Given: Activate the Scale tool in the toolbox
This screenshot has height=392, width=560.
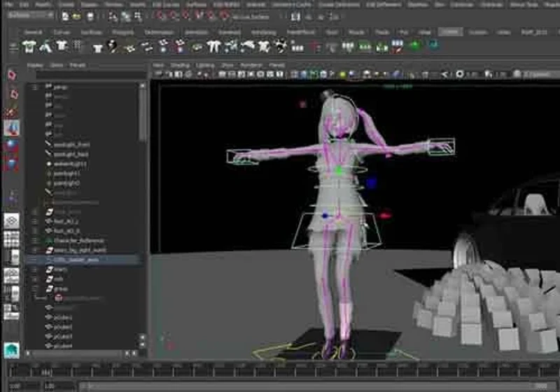Looking at the screenshot, I should tap(10, 164).
